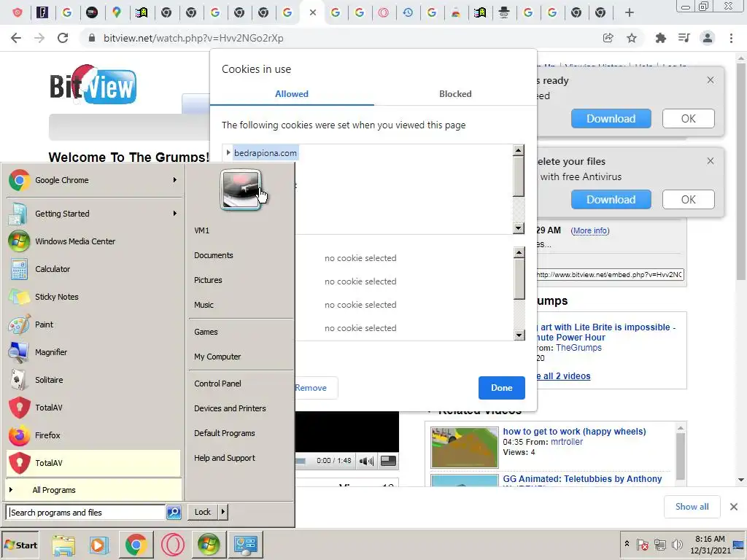
Task: Click the search magnifier icon in Start menu
Action: tap(174, 513)
